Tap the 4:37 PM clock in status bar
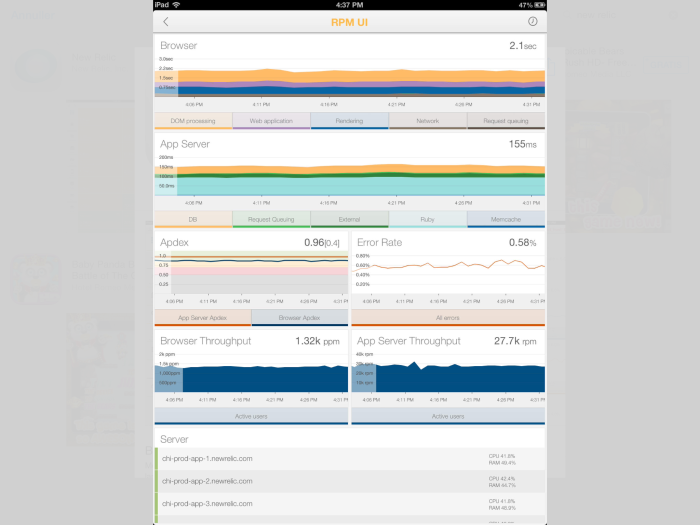 pyautogui.click(x=349, y=5)
